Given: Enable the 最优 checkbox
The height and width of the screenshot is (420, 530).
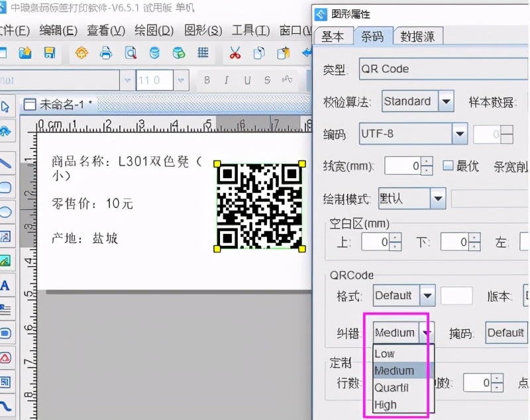Looking at the screenshot, I should (x=448, y=166).
